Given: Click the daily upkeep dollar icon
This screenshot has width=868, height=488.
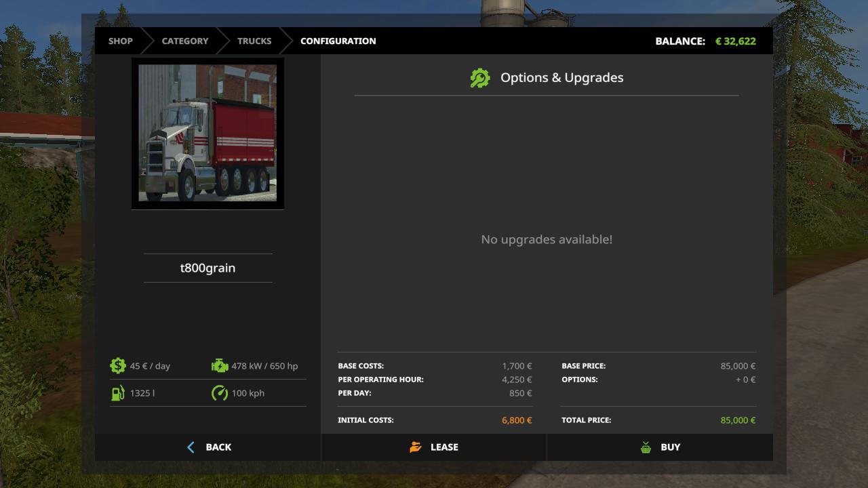Looking at the screenshot, I should click(x=118, y=366).
